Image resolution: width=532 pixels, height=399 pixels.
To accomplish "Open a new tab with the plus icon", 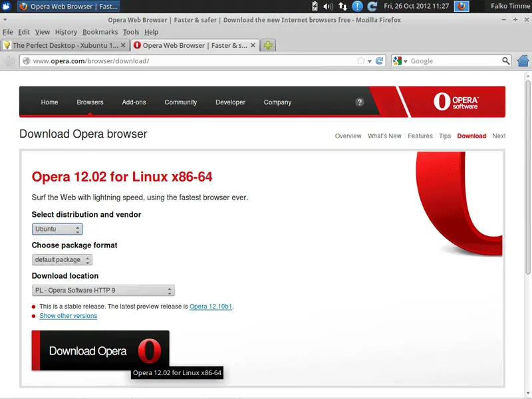I will pyautogui.click(x=268, y=45).
